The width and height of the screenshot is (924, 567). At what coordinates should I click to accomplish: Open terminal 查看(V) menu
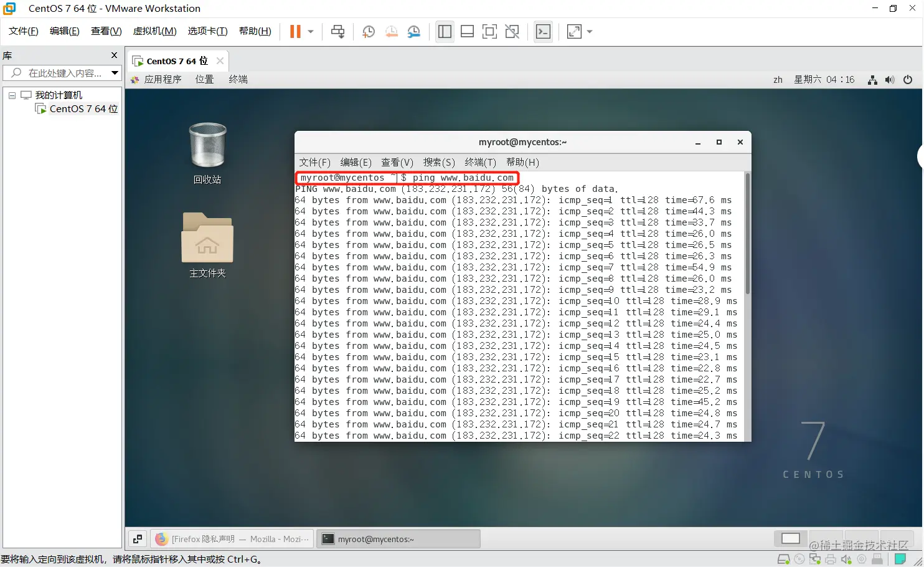pos(397,163)
